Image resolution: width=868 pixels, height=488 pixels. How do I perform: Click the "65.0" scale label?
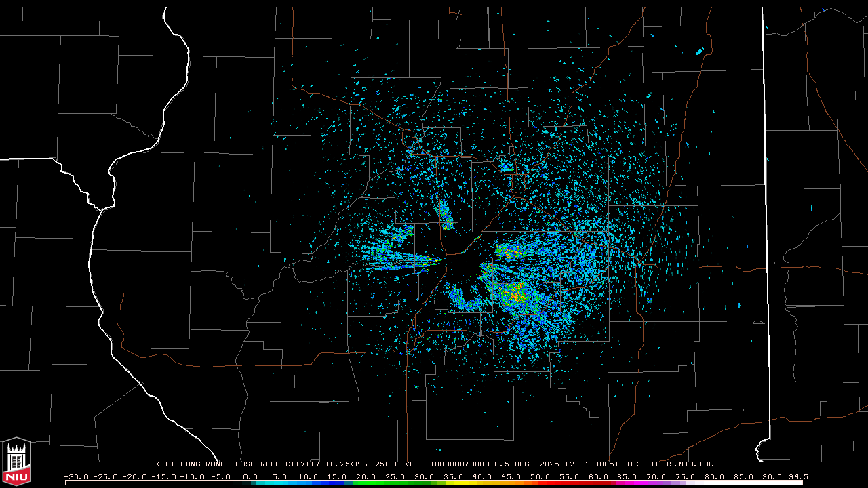click(627, 476)
